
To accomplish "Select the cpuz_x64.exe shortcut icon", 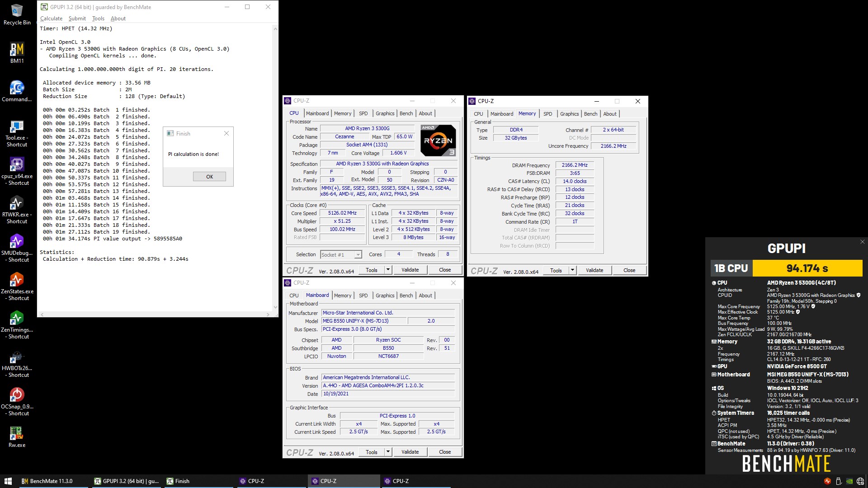I will tap(17, 172).
